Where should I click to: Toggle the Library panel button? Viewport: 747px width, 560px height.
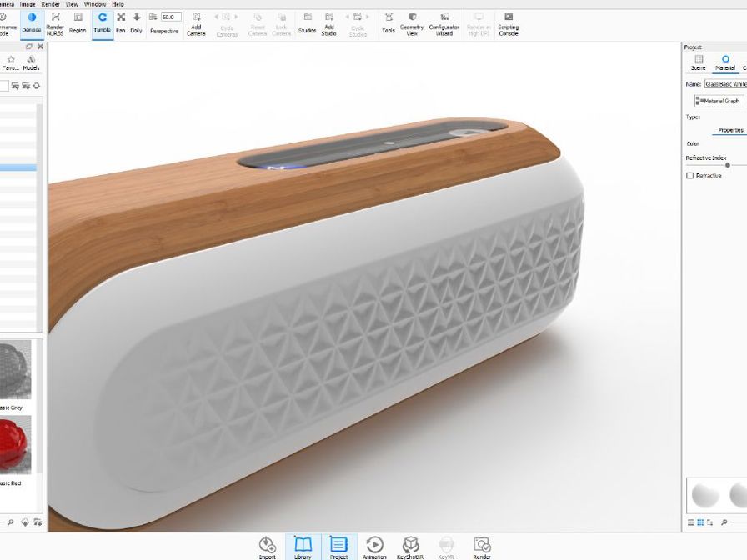tap(303, 547)
